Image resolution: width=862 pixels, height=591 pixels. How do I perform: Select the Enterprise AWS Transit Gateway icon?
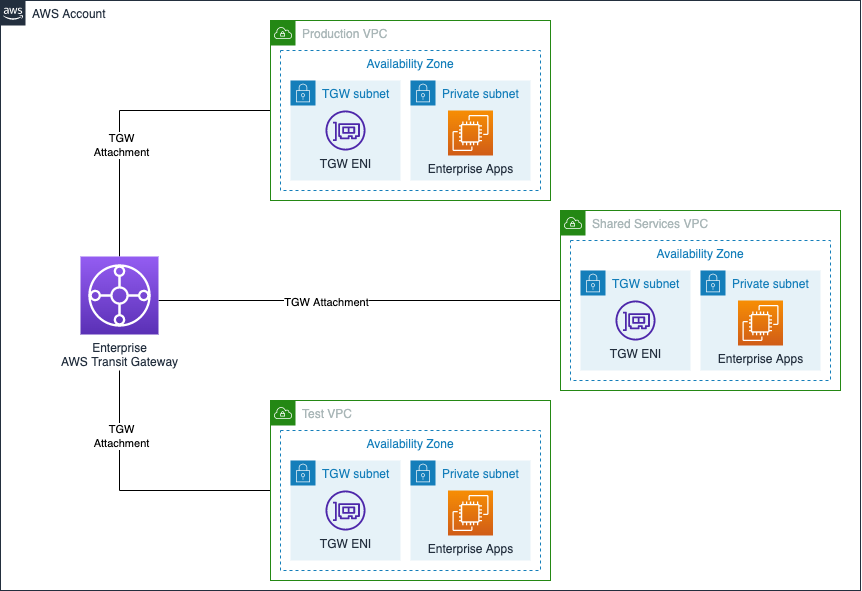pos(119,295)
